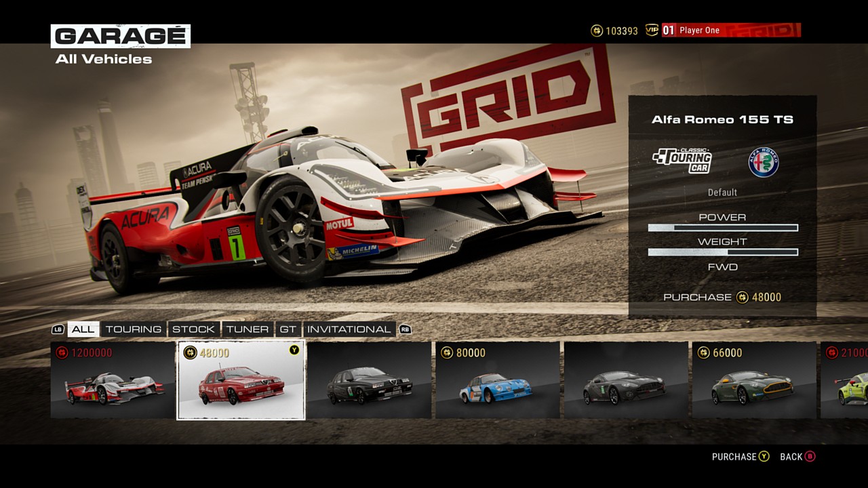868x488 pixels.
Task: Click the Classic Touring Car class logo
Action: [682, 161]
